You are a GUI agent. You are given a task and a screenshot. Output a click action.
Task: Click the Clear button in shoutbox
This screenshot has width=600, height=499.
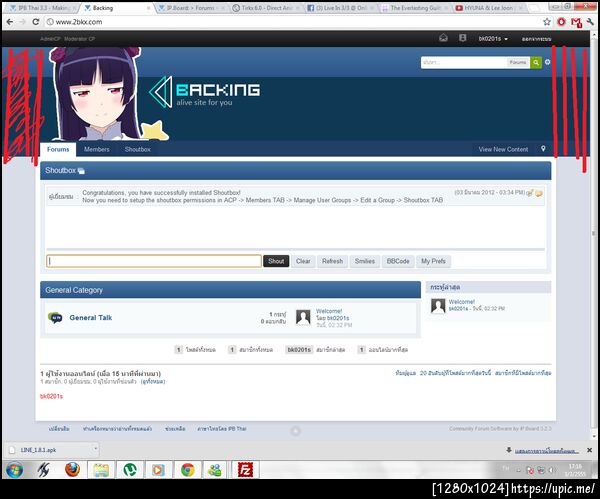coord(303,261)
